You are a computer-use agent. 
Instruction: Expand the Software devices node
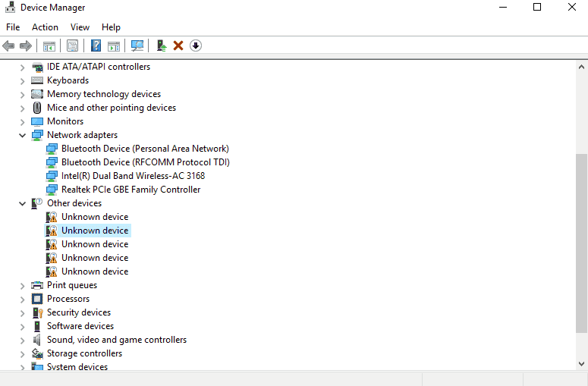tap(22, 327)
